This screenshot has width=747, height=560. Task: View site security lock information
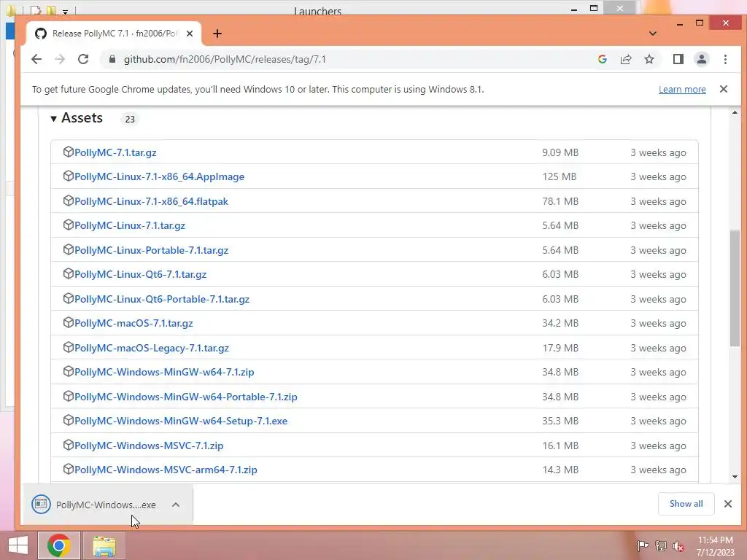point(112,59)
